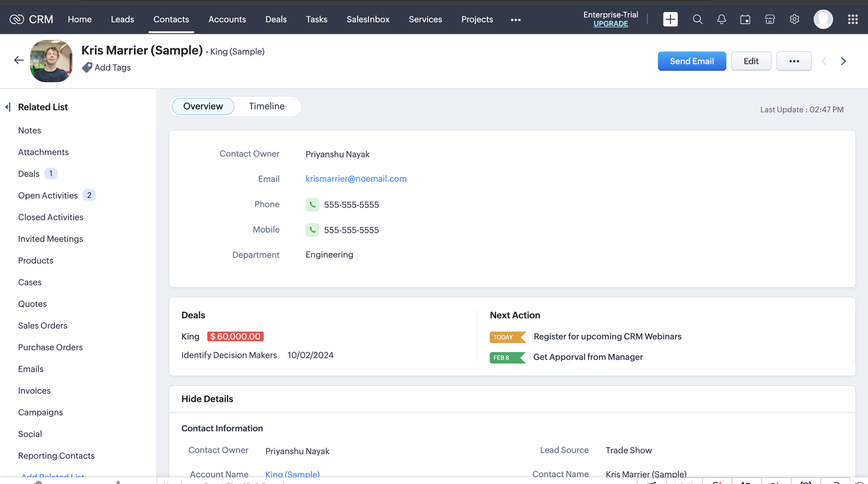Viewport: 868px width, 484px height.
Task: Click the $60,000.00 deal amount badge
Action: (236, 337)
